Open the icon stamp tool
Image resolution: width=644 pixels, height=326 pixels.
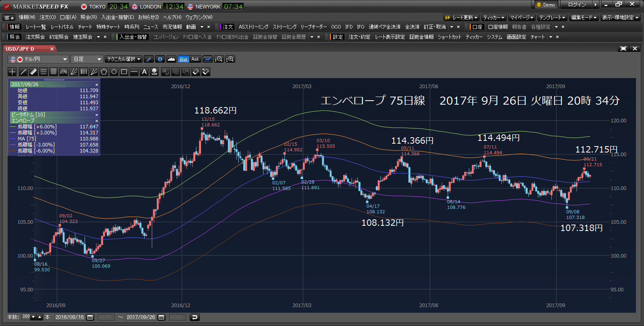tap(154, 72)
